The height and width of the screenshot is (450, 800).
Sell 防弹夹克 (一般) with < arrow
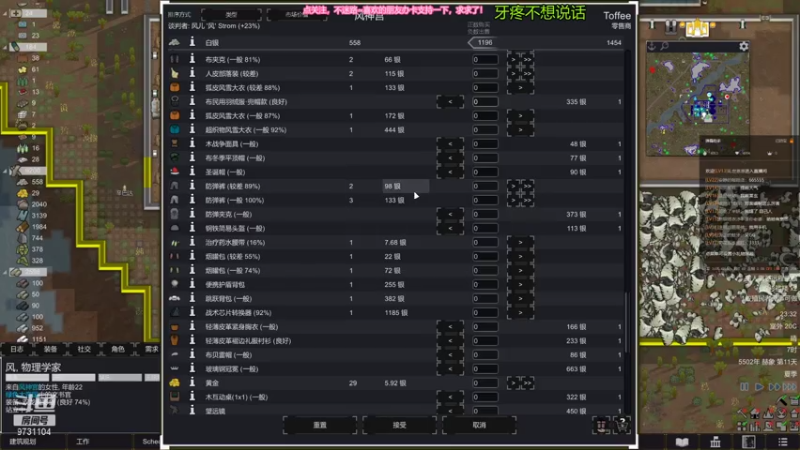(450, 214)
